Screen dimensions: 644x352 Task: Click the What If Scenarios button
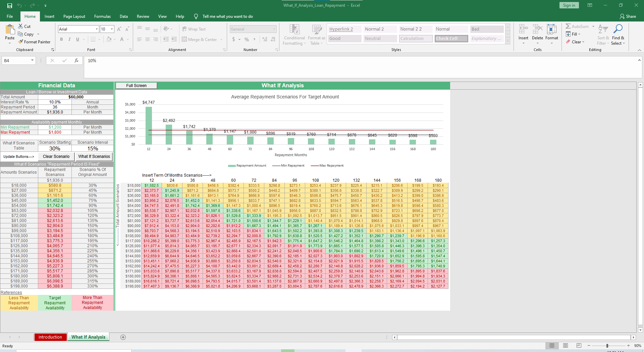[x=94, y=157]
